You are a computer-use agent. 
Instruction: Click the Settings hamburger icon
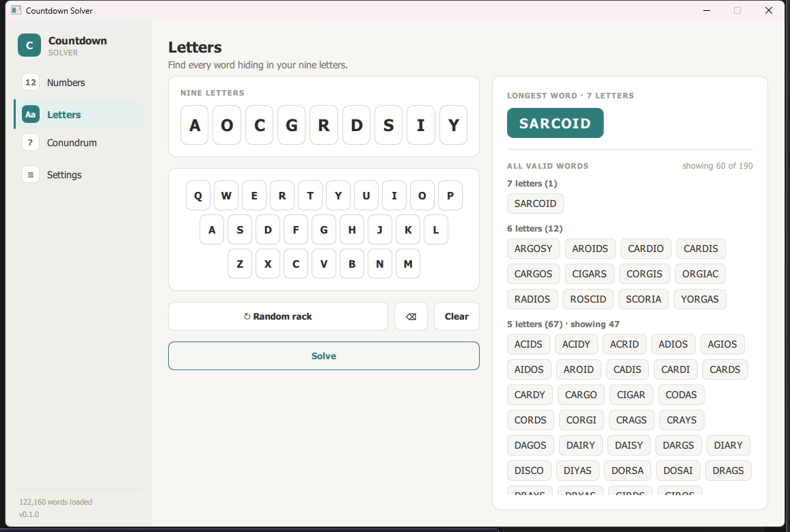point(31,175)
